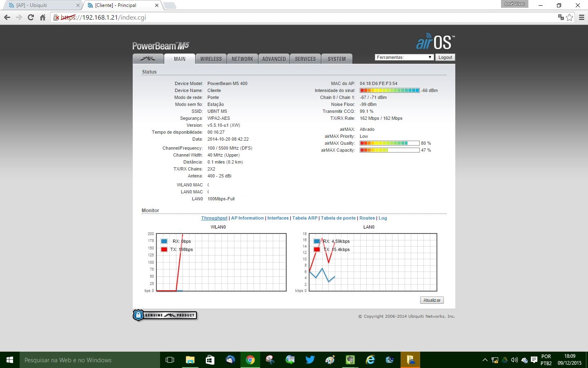Click the Windows search box

(90, 360)
